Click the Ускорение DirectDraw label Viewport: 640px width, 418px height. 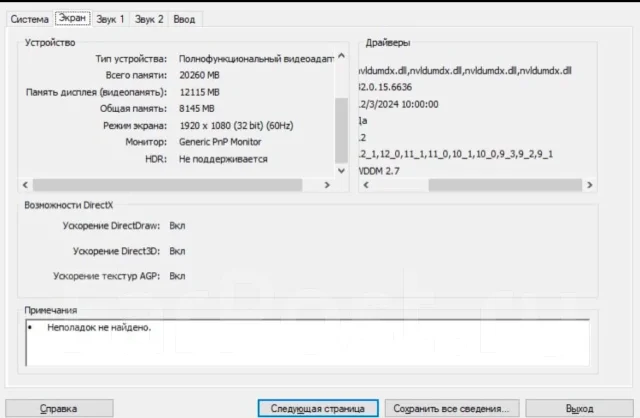(111, 226)
